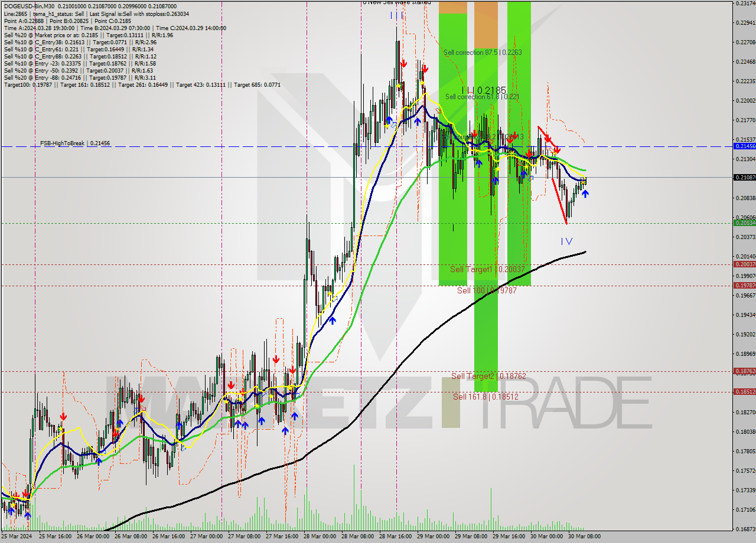Click the '28 Mar 00:00' time axis label
Image resolution: width=756 pixels, height=543 pixels.
pos(320,537)
